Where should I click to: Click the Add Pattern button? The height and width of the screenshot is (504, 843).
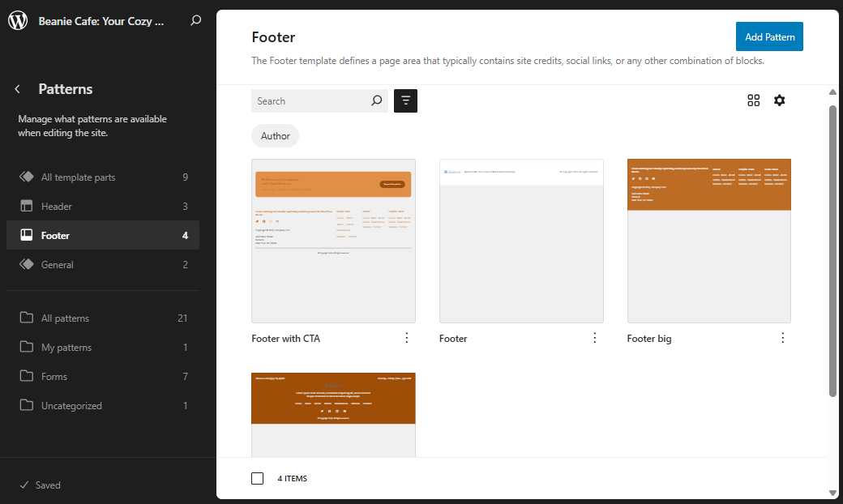pos(768,36)
